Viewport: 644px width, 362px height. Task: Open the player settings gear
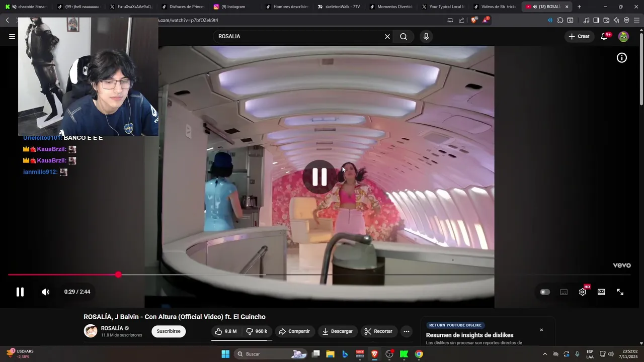[x=583, y=292]
